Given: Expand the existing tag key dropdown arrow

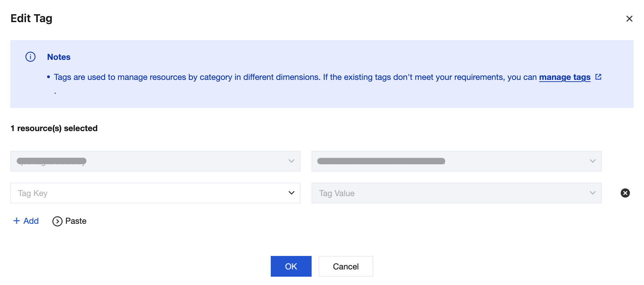Looking at the screenshot, I should 291,161.
